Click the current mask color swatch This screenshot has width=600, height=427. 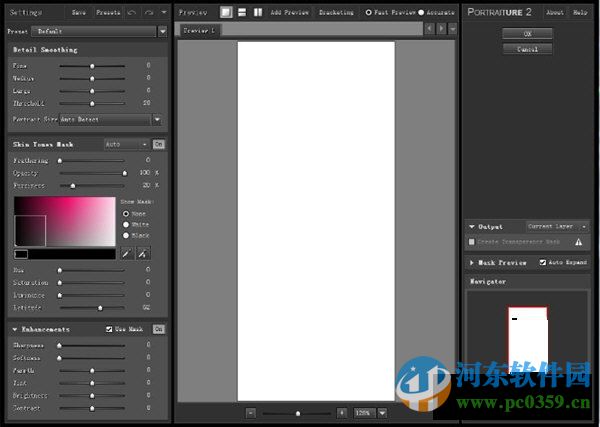pos(21,254)
